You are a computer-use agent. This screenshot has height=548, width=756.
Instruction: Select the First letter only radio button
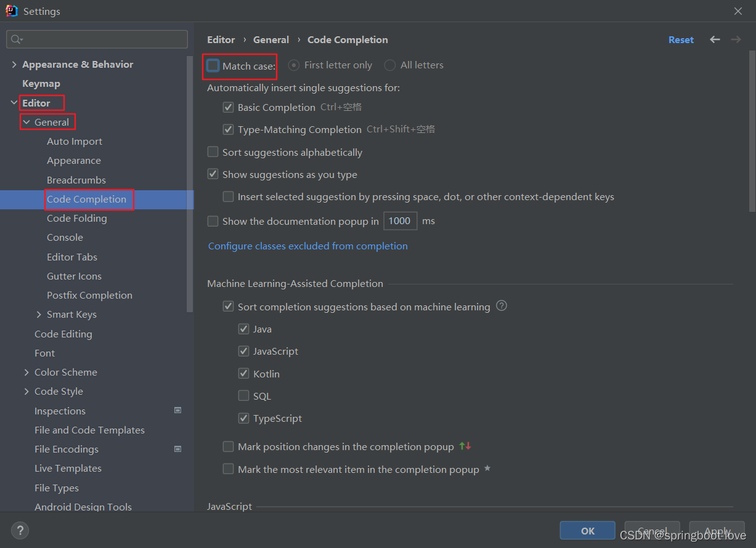coord(294,65)
